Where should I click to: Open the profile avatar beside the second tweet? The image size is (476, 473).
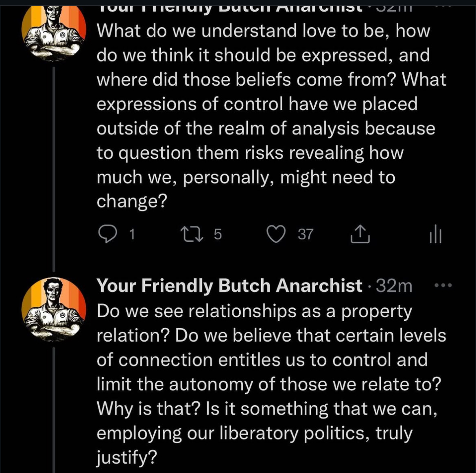click(x=54, y=308)
